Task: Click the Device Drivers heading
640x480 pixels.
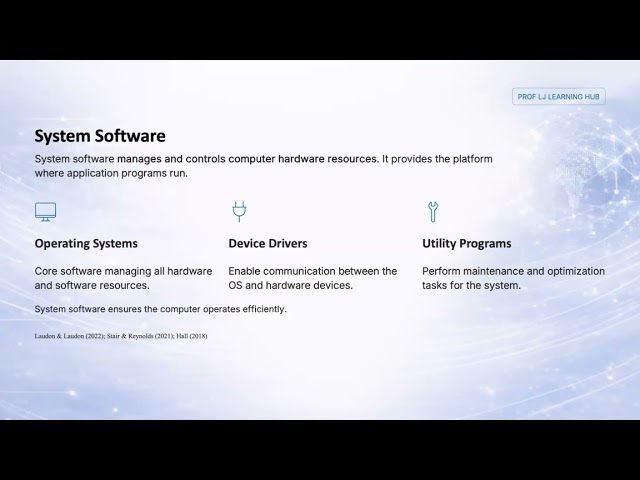Action: click(x=268, y=243)
